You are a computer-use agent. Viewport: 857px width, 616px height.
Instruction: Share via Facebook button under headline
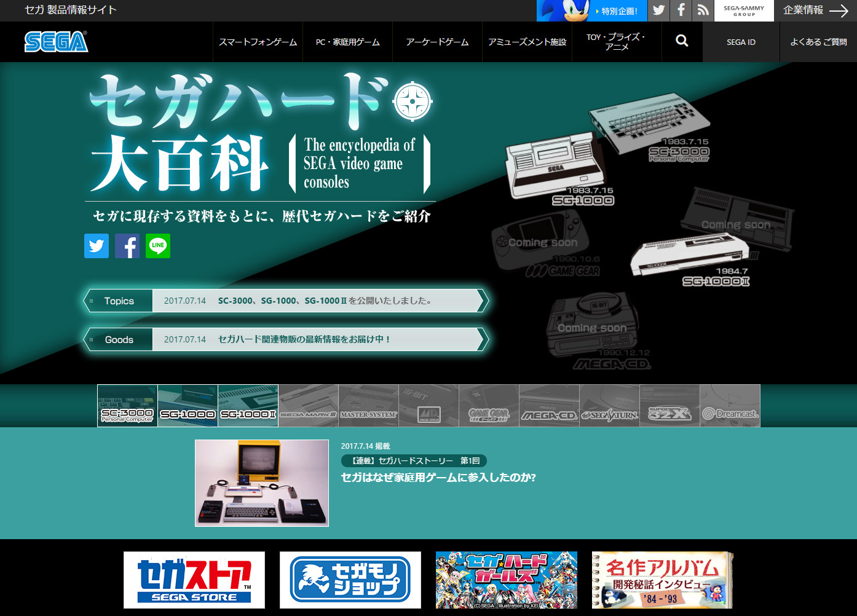(127, 246)
